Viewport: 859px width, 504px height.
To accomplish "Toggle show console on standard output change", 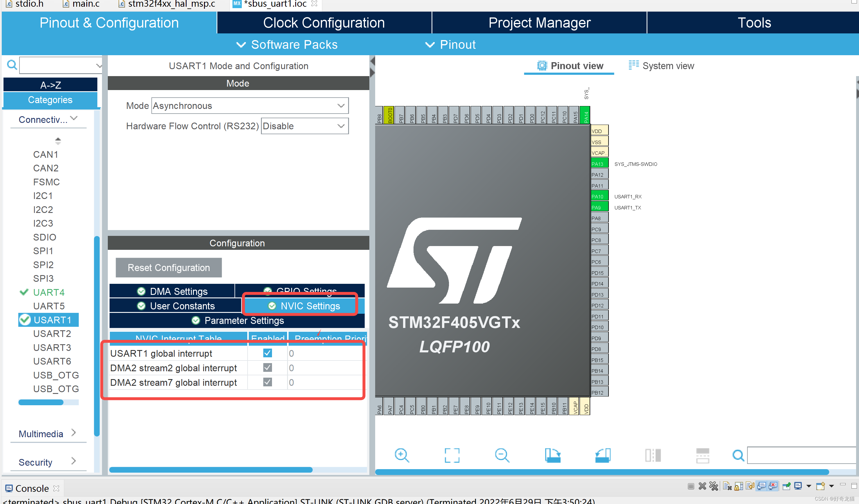I will [762, 486].
